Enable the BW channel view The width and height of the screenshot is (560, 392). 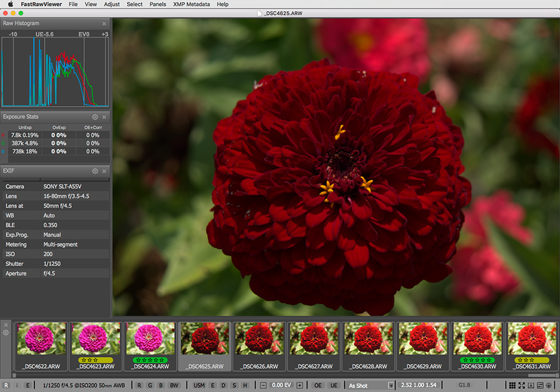click(x=174, y=386)
